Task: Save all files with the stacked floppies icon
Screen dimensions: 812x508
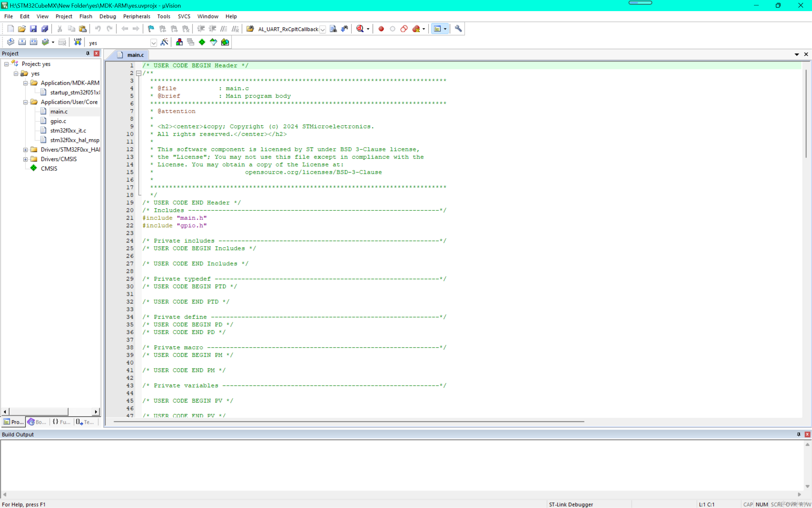Action: pos(45,29)
